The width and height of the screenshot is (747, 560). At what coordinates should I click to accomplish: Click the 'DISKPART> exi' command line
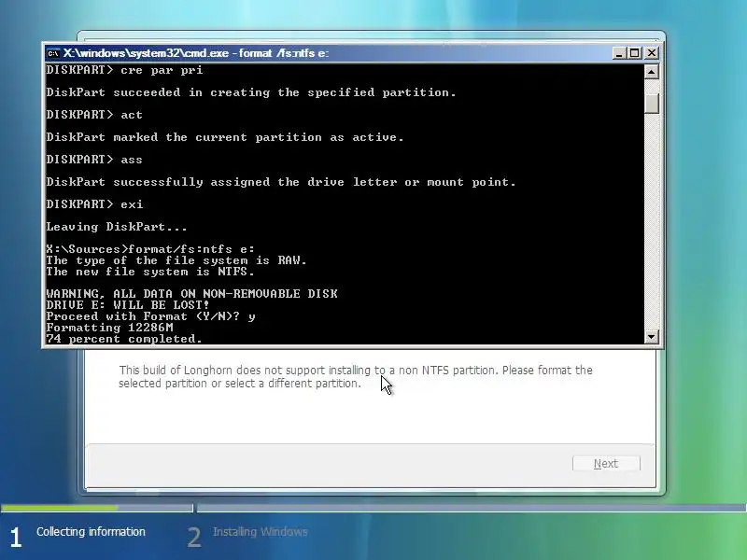pos(94,204)
